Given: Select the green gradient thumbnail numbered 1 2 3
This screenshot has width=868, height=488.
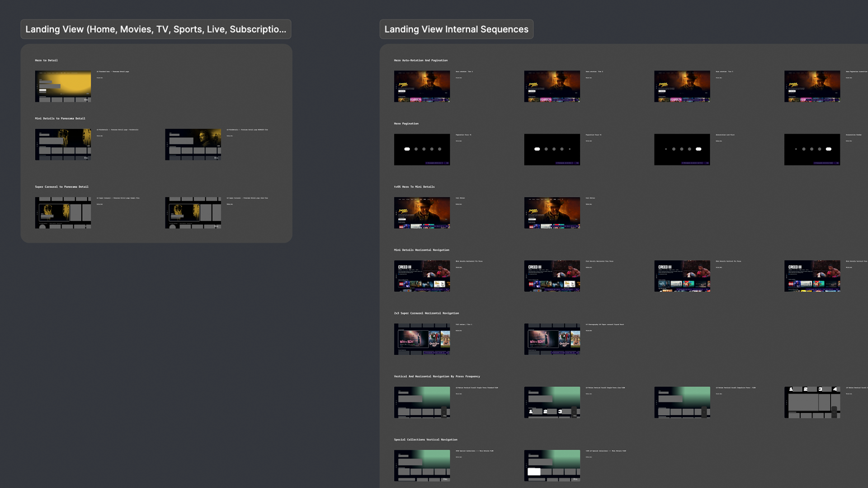Looking at the screenshot, I should (552, 403).
